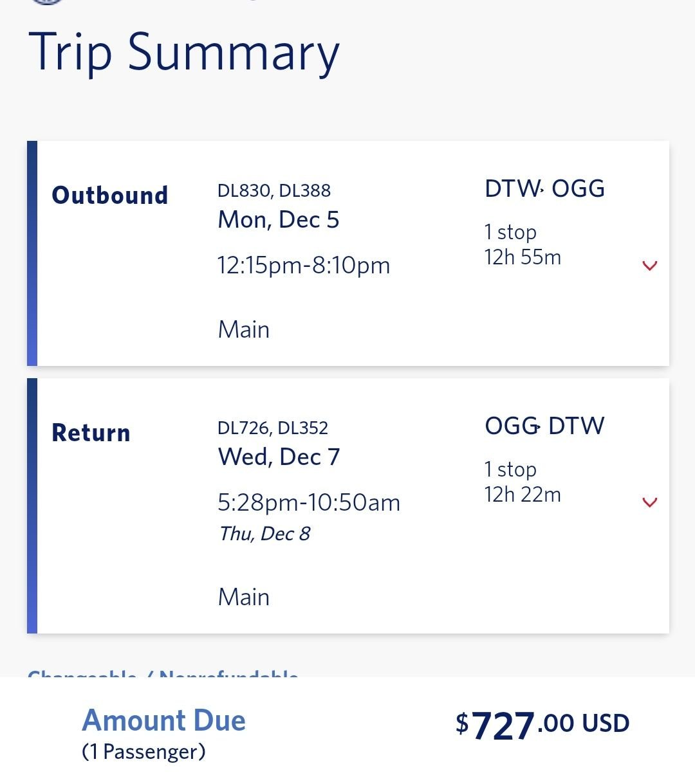Image resolution: width=695 pixels, height=784 pixels.
Task: Expand the Return flight details chevron
Action: [x=650, y=502]
